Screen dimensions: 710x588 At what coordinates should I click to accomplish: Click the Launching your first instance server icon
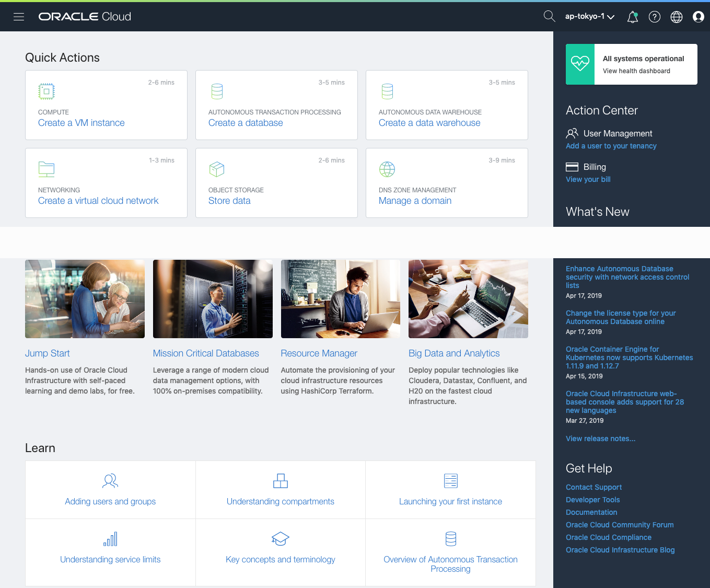pyautogui.click(x=451, y=481)
